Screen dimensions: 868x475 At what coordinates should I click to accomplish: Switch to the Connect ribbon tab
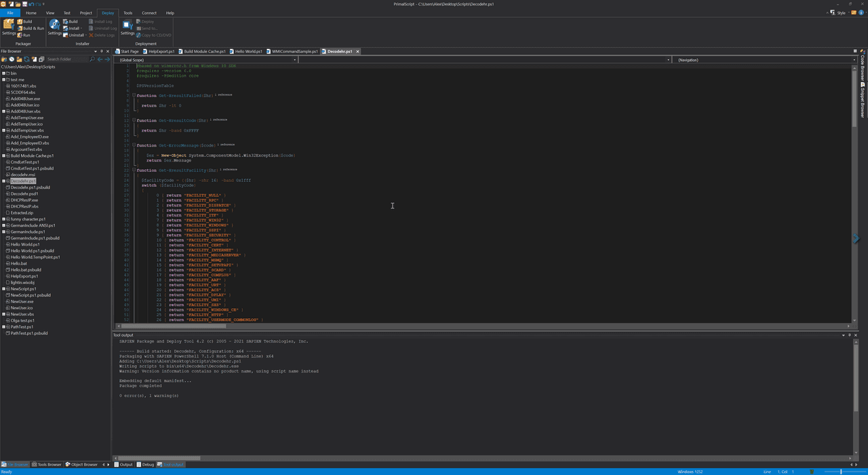coord(149,13)
